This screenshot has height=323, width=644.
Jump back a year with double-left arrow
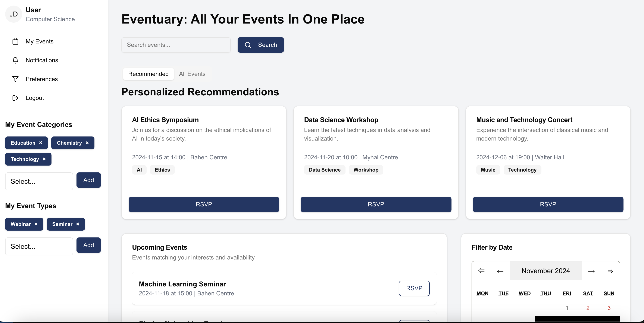coord(481,271)
